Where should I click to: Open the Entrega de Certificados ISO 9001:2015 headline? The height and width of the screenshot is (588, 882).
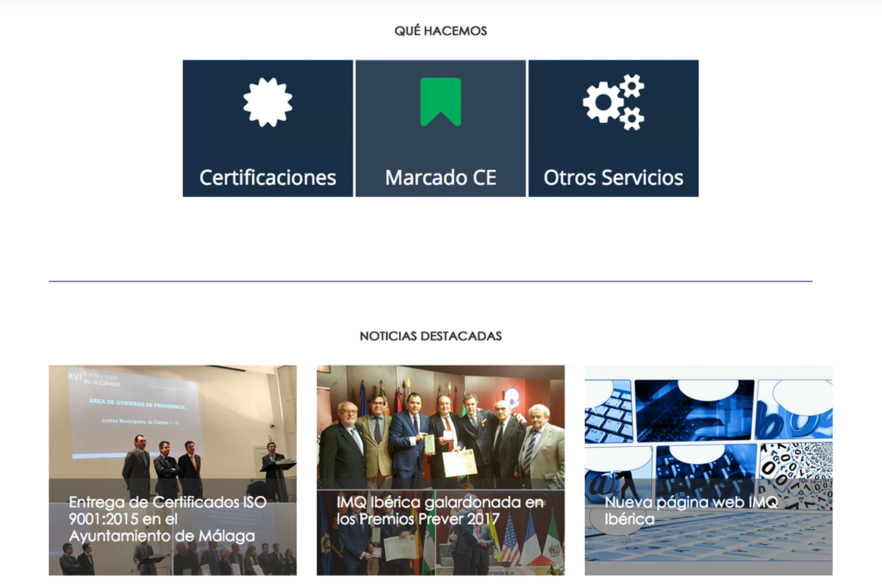(x=168, y=519)
